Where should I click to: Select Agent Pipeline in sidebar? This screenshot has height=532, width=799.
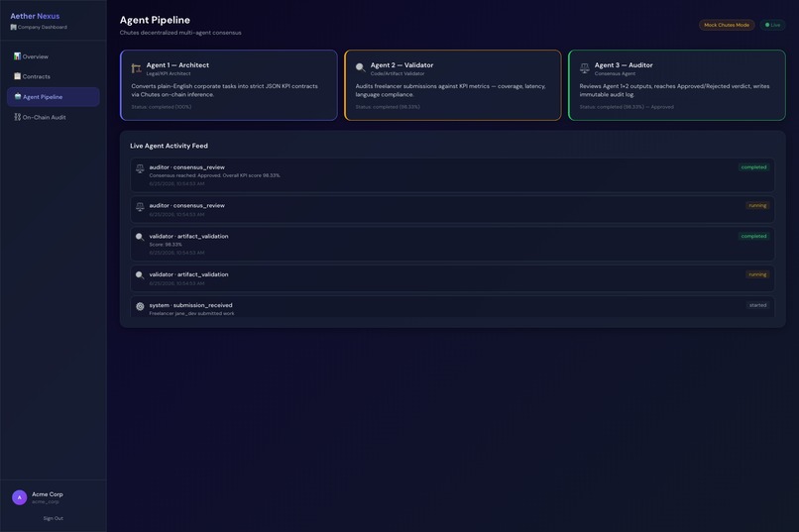[x=53, y=97]
